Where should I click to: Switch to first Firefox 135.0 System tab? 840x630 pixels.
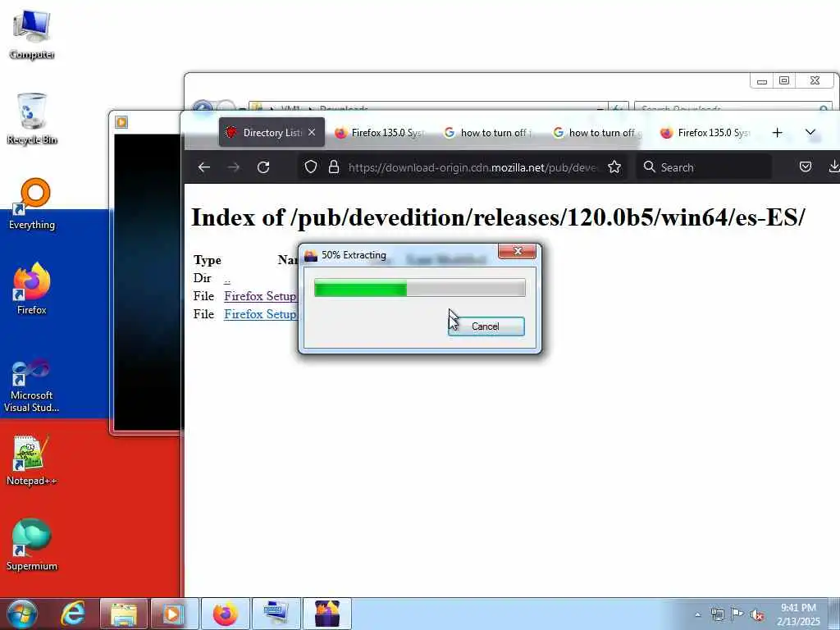381,132
